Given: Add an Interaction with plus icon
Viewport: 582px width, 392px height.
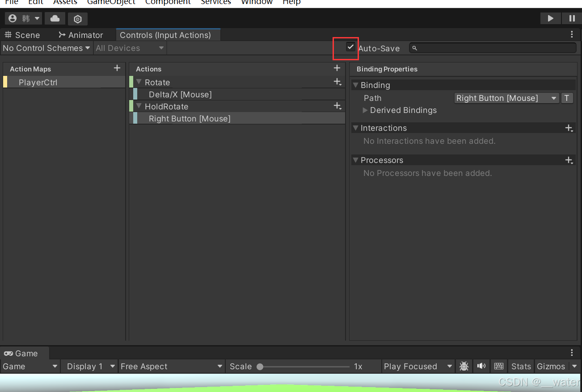Looking at the screenshot, I should click(x=569, y=128).
